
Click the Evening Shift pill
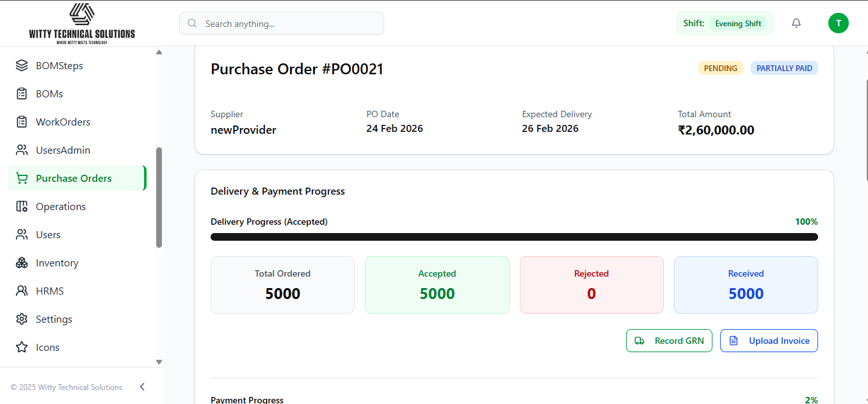[x=738, y=23]
